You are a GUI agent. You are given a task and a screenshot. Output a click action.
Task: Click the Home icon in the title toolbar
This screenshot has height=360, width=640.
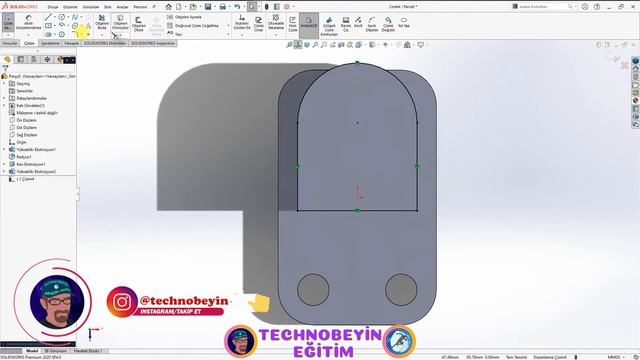point(169,7)
